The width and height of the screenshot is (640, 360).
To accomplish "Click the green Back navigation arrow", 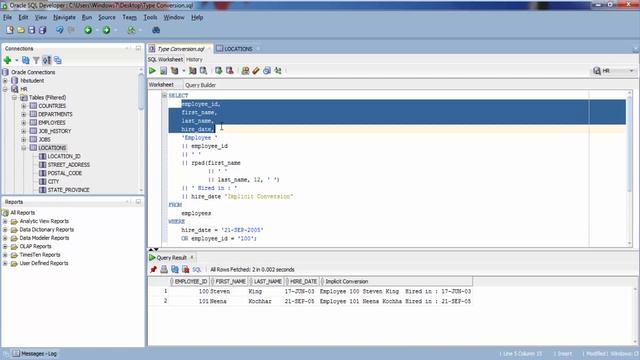I will tap(88, 30).
